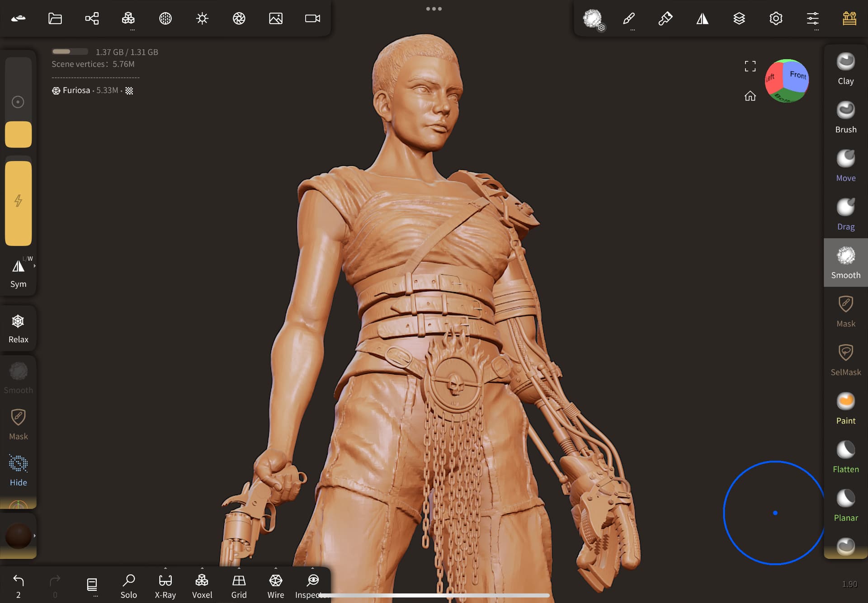Open the Inspect view options
This screenshot has width=868, height=603.
(312, 586)
